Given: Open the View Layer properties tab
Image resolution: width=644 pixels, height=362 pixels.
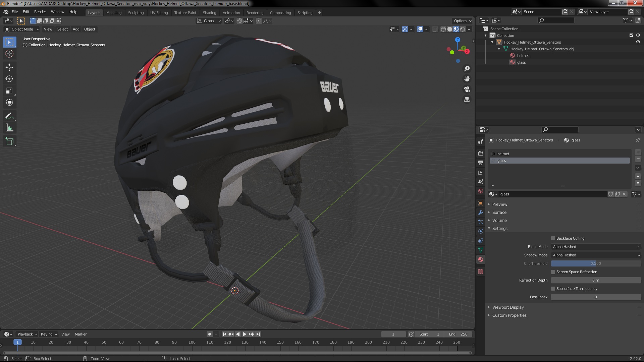Looking at the screenshot, I should (x=481, y=172).
